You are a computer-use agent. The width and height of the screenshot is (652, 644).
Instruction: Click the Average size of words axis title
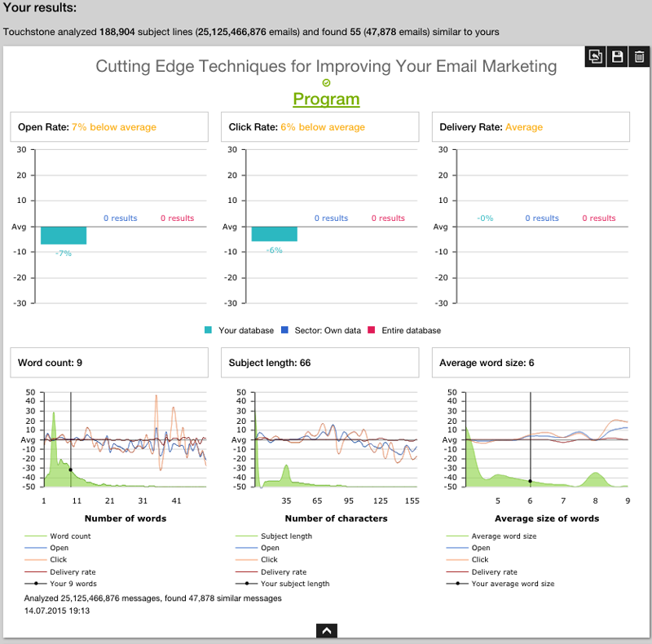click(x=547, y=518)
